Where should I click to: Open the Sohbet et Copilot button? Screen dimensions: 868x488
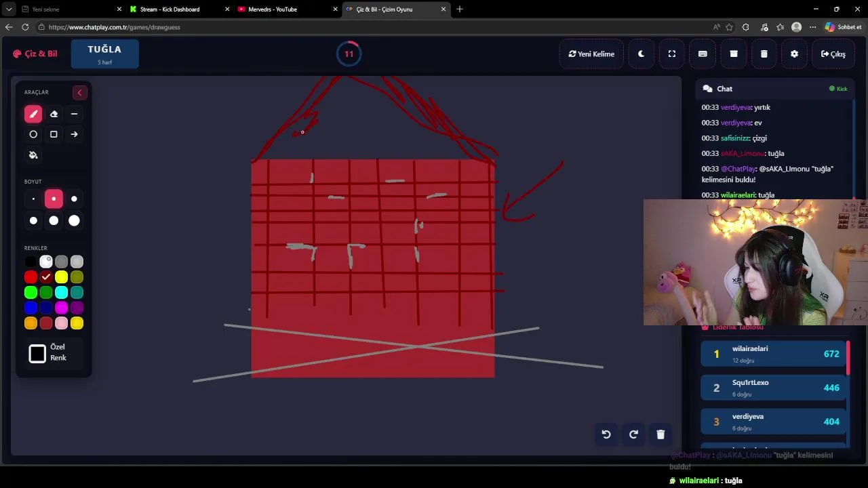[844, 27]
